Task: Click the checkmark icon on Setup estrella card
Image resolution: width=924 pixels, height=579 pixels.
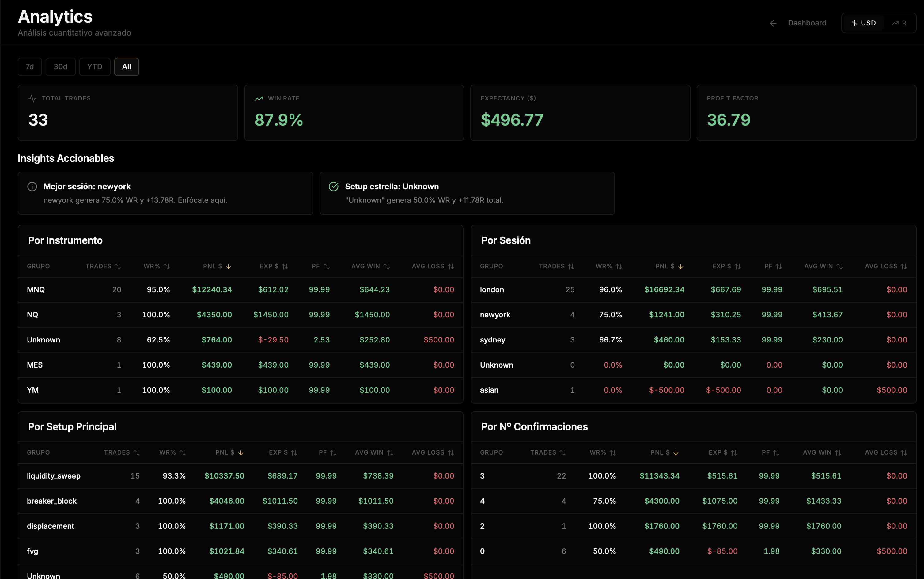Action: [334, 187]
